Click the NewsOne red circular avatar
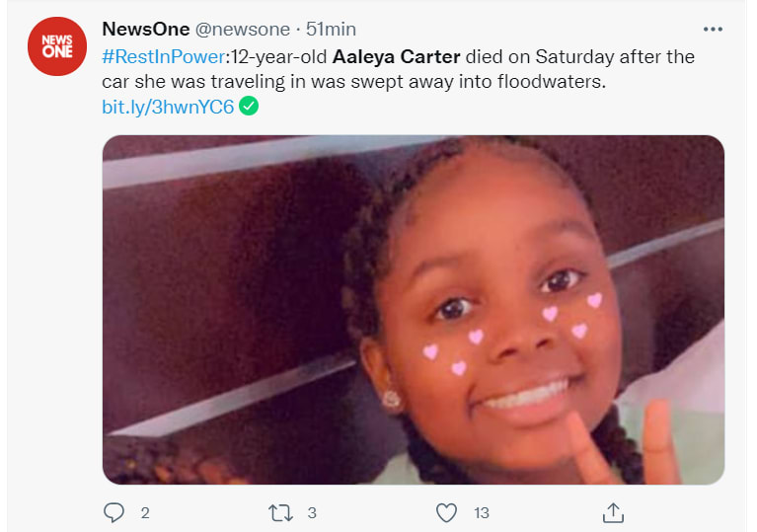Image resolution: width=757 pixels, height=532 pixels. (57, 46)
